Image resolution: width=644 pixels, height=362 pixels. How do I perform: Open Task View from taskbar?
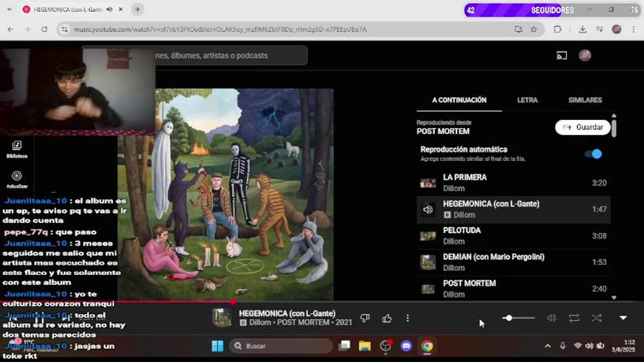pos(345,346)
